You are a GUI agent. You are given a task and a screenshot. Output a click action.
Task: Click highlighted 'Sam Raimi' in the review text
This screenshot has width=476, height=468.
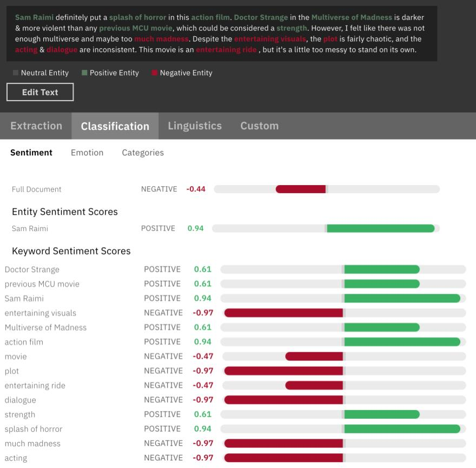click(x=34, y=17)
